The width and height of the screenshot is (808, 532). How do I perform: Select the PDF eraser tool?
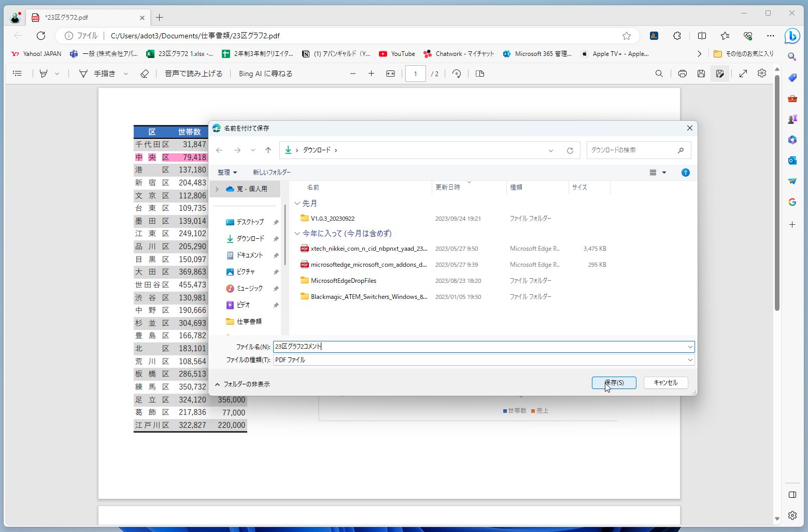145,74
